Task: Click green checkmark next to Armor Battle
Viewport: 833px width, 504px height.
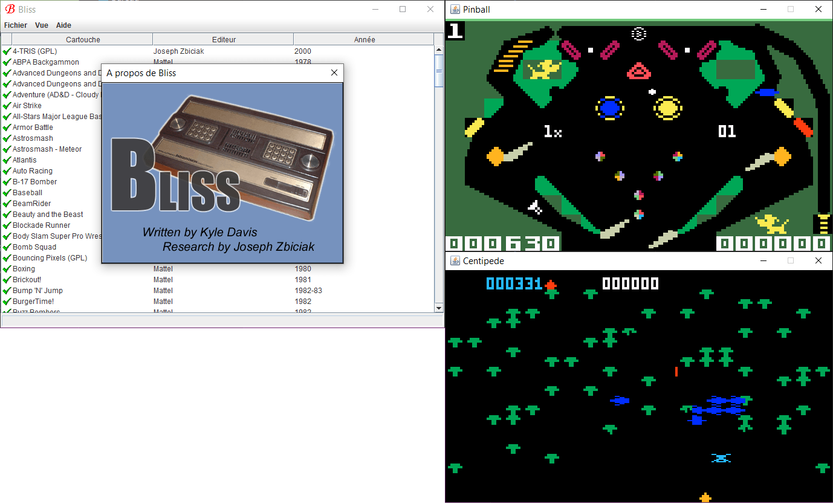Action: click(x=7, y=128)
